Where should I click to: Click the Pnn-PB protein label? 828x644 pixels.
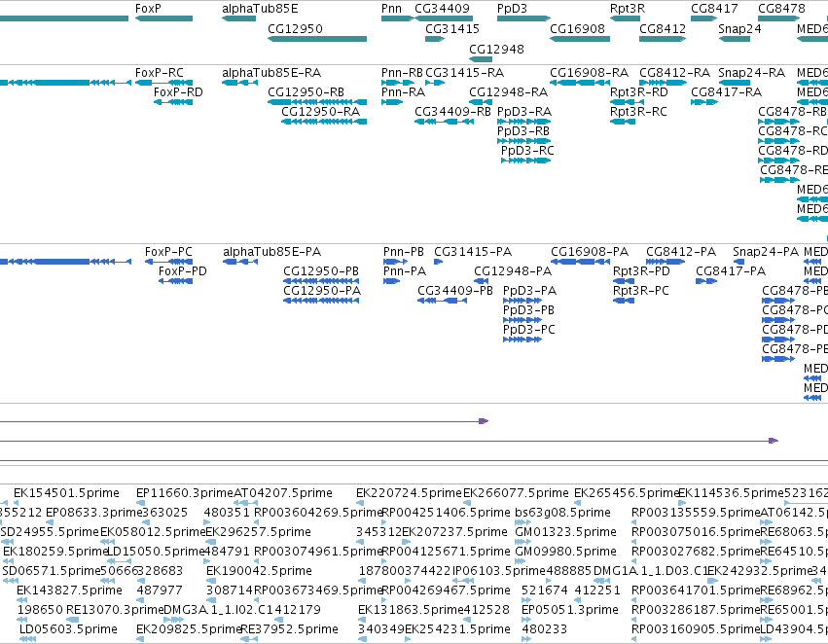pyautogui.click(x=404, y=252)
